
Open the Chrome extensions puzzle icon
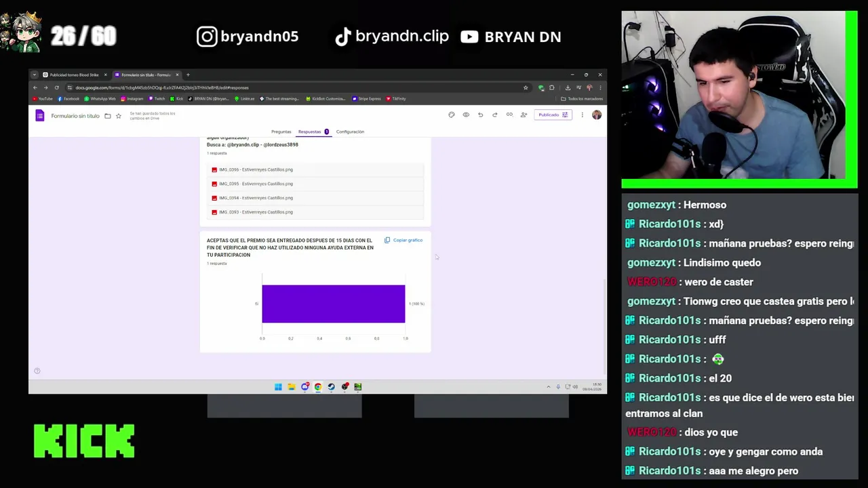(551, 87)
